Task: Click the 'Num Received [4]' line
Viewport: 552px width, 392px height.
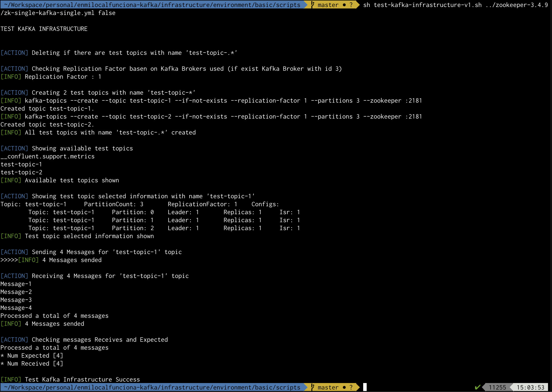Action: click(32, 363)
